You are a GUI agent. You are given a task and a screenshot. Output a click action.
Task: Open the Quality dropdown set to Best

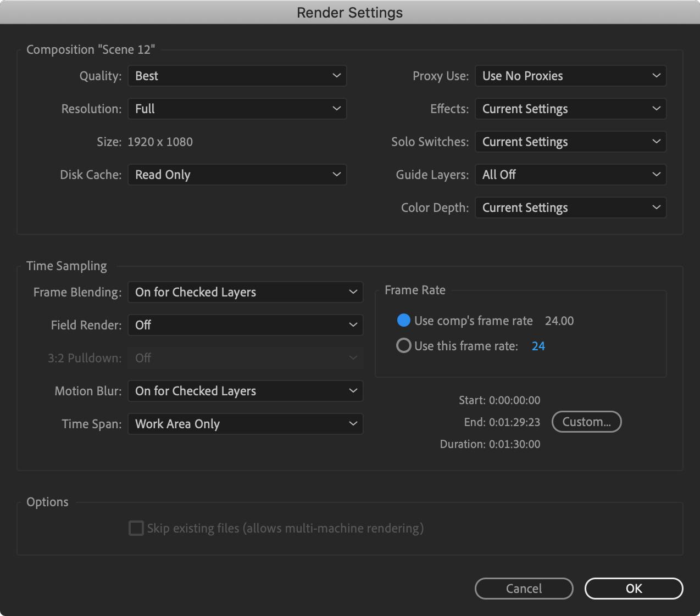click(x=237, y=76)
